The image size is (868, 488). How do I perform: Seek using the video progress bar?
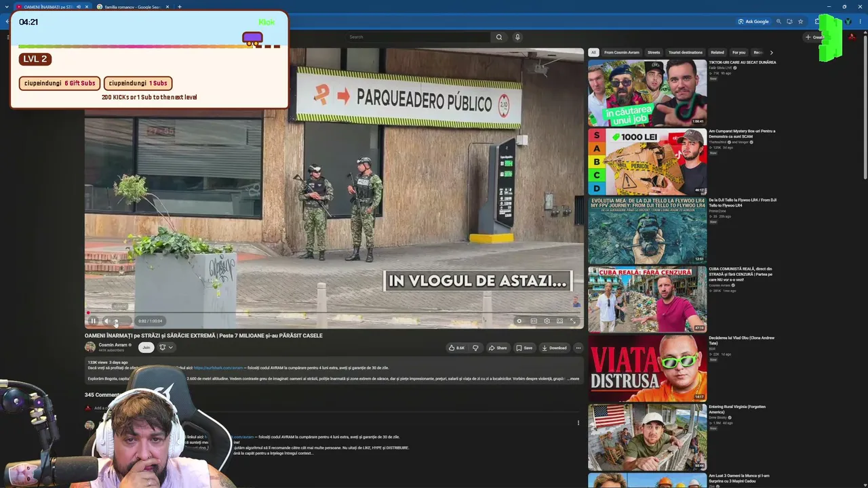pos(334,313)
